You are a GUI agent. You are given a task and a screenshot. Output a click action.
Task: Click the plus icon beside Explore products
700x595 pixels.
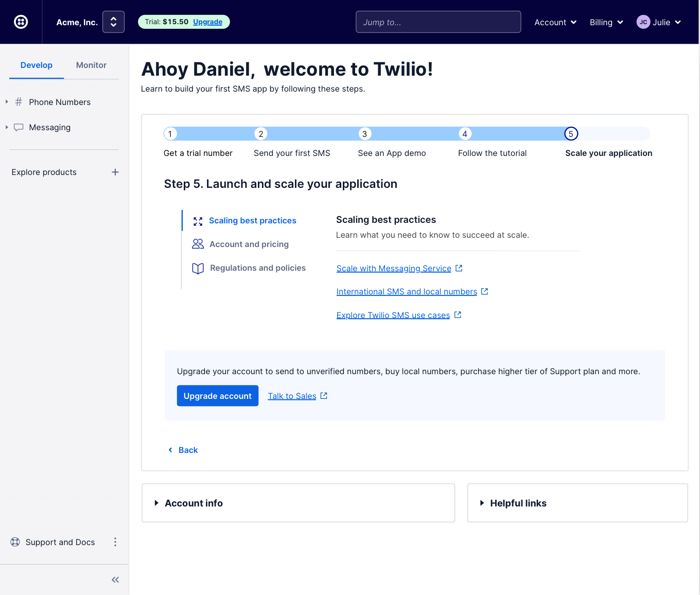(x=115, y=172)
